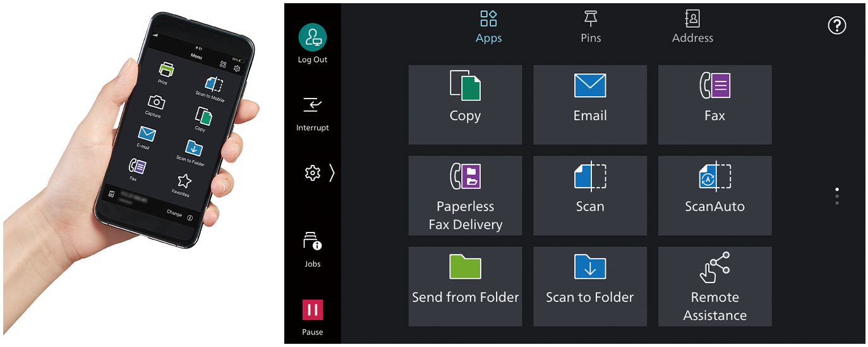Open the Jobs list
This screenshot has height=347, width=868.
(x=313, y=249)
